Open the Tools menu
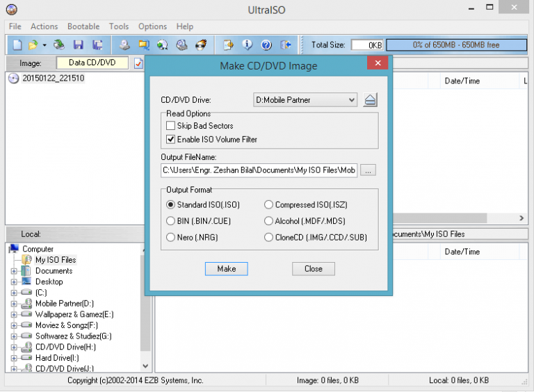 pyautogui.click(x=119, y=26)
